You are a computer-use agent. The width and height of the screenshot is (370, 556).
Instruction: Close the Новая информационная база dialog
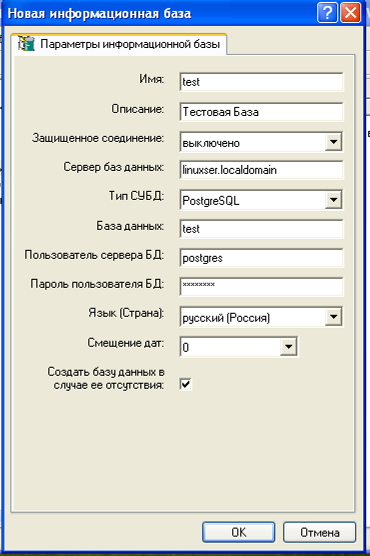coord(351,13)
